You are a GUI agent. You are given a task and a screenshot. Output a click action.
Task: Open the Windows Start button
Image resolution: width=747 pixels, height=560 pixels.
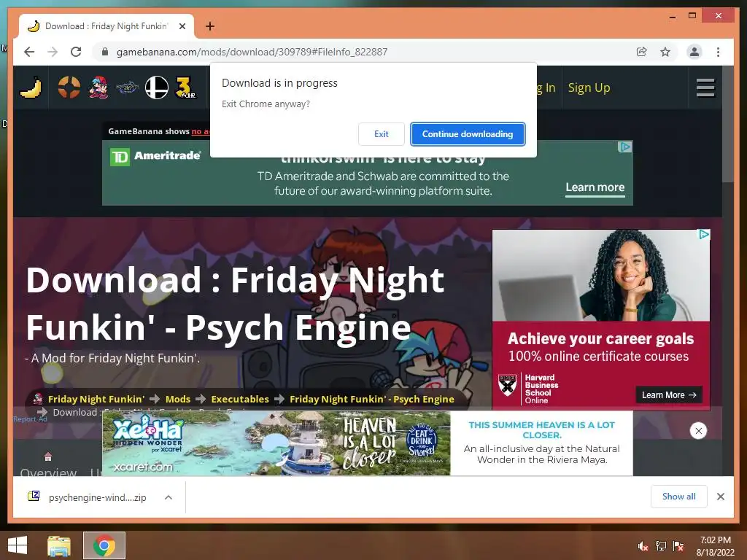[18, 545]
